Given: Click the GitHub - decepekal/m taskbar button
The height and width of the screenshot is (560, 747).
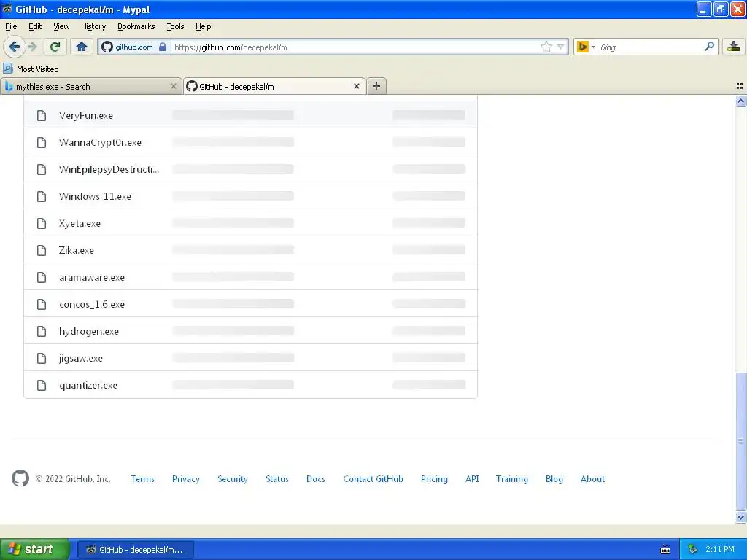Looking at the screenshot, I should coord(135,550).
